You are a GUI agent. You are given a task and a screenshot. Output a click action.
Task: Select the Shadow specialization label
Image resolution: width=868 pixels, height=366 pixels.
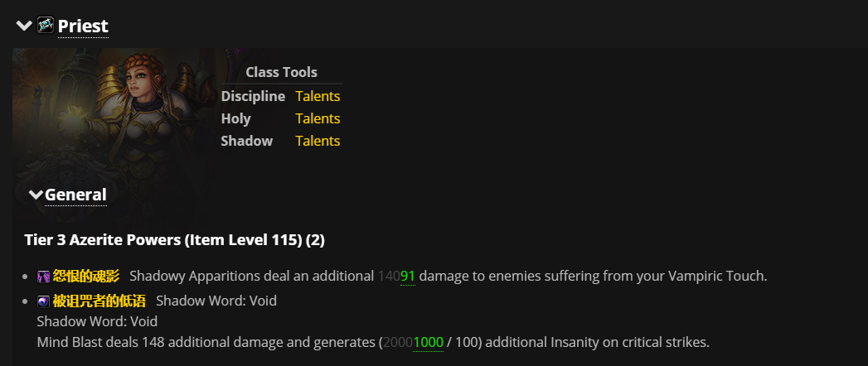click(246, 141)
